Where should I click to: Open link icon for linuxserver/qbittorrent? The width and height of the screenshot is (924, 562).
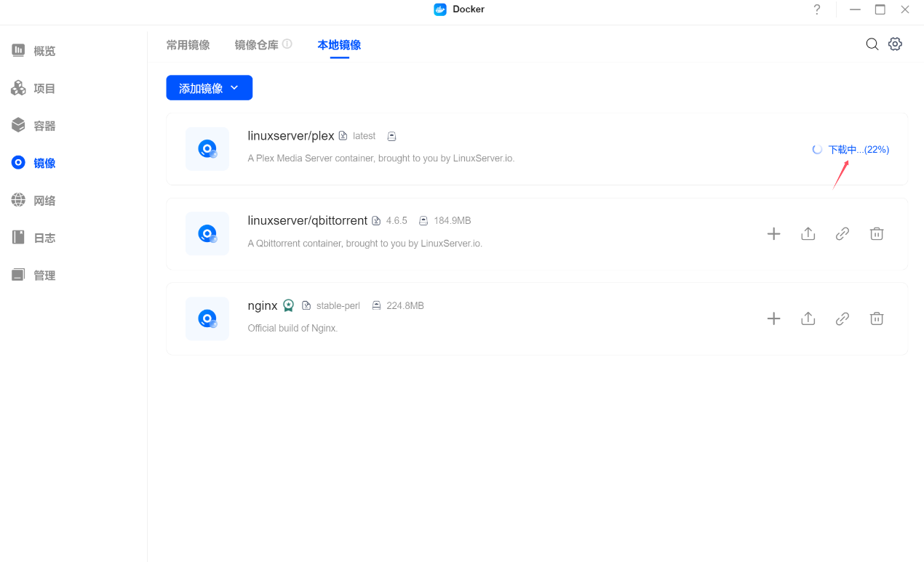click(842, 234)
